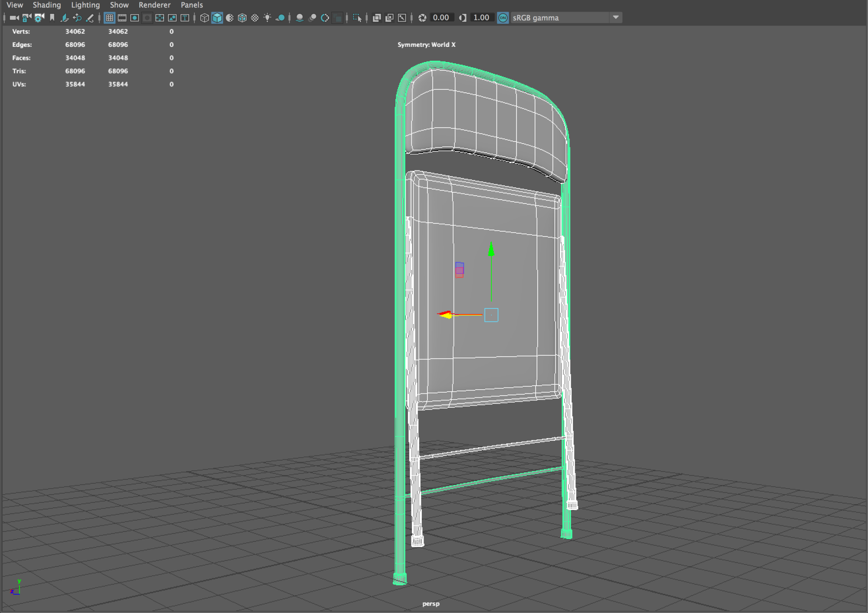Click the Image Plane icon

point(65,18)
